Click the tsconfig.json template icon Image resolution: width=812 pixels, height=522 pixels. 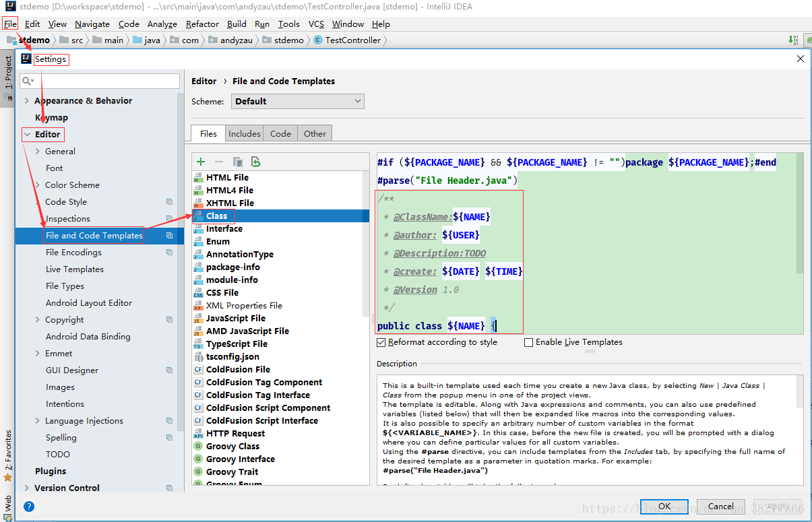pos(198,357)
